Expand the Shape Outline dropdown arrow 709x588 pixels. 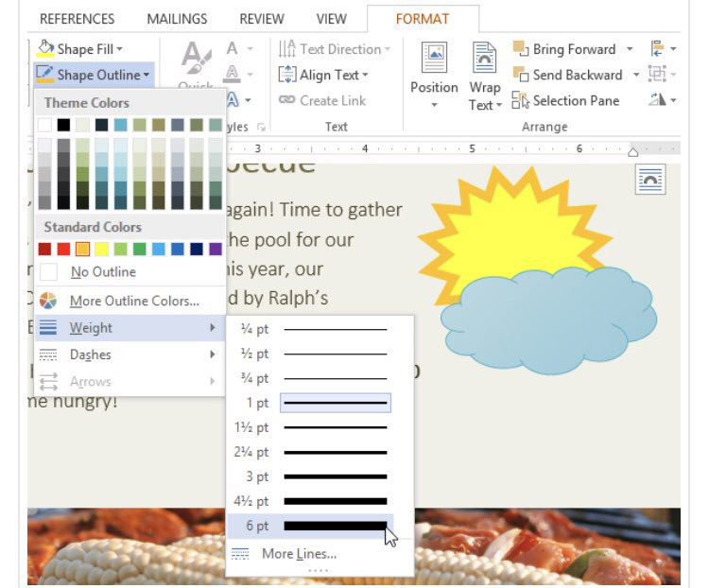[147, 75]
